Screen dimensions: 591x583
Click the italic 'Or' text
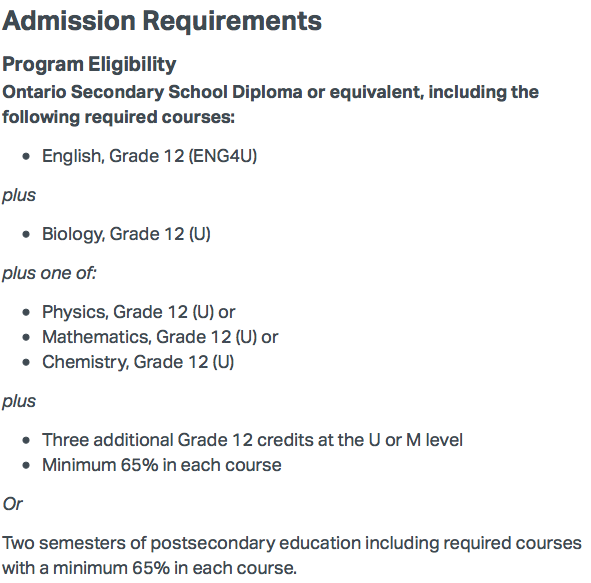(x=12, y=504)
